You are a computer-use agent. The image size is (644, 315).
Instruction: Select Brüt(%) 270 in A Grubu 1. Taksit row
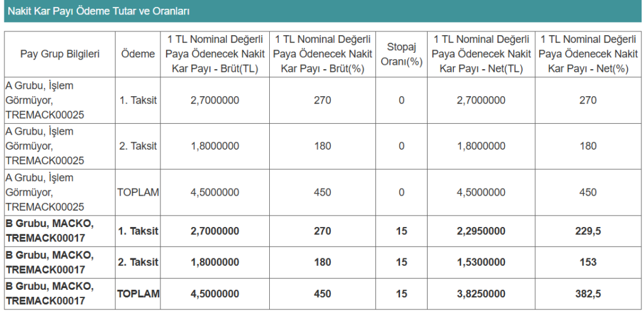323,100
